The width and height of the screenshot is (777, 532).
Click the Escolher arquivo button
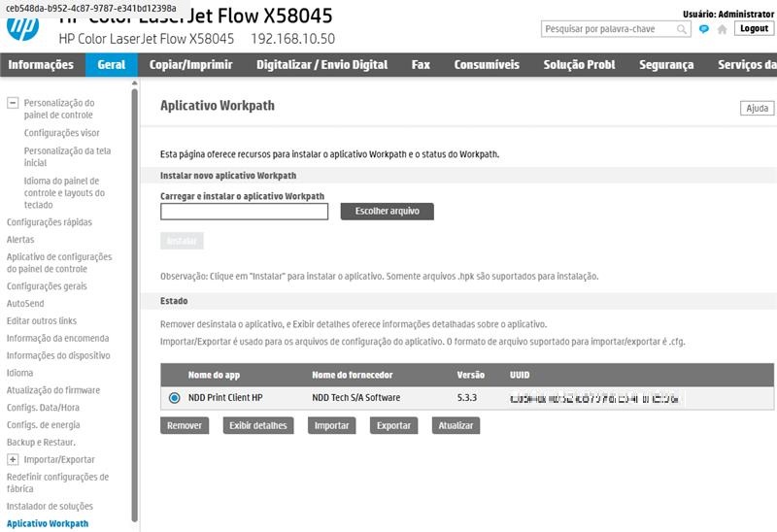pyautogui.click(x=387, y=212)
